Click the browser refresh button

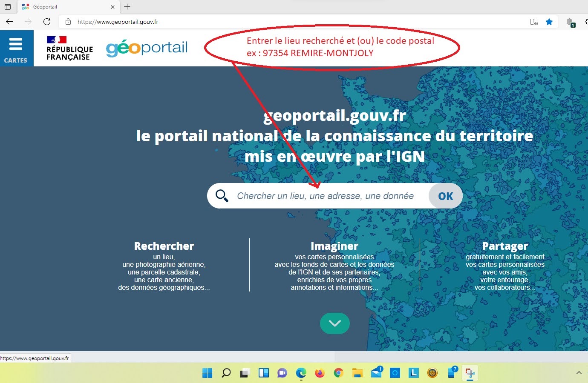click(47, 22)
